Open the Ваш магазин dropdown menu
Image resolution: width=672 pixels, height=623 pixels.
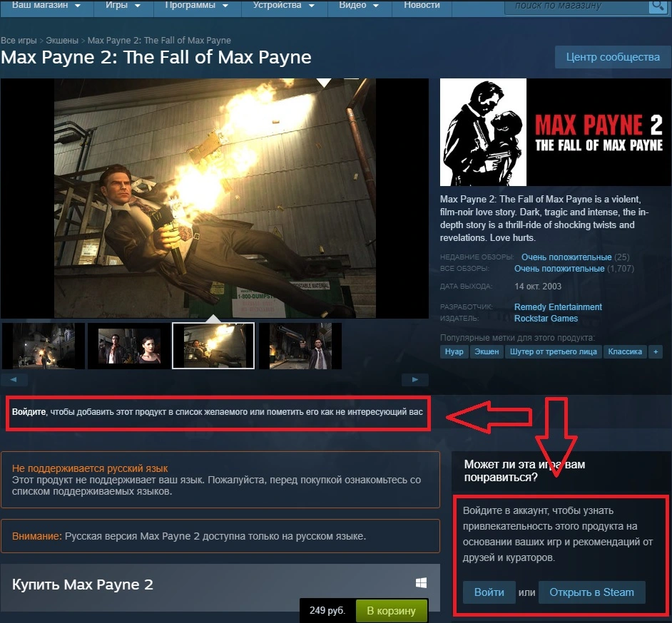point(46,6)
